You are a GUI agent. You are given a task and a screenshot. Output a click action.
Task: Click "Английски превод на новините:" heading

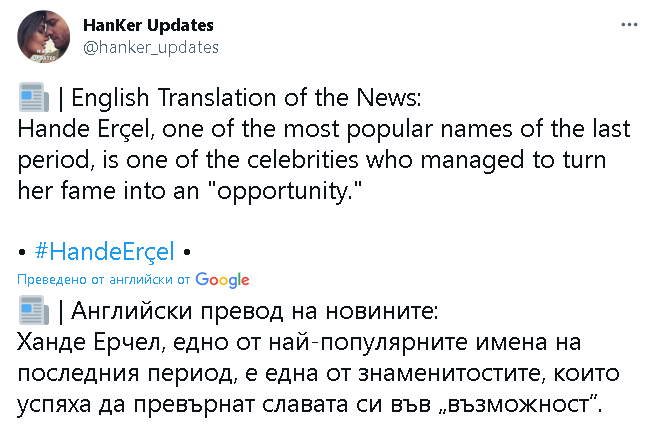(256, 311)
